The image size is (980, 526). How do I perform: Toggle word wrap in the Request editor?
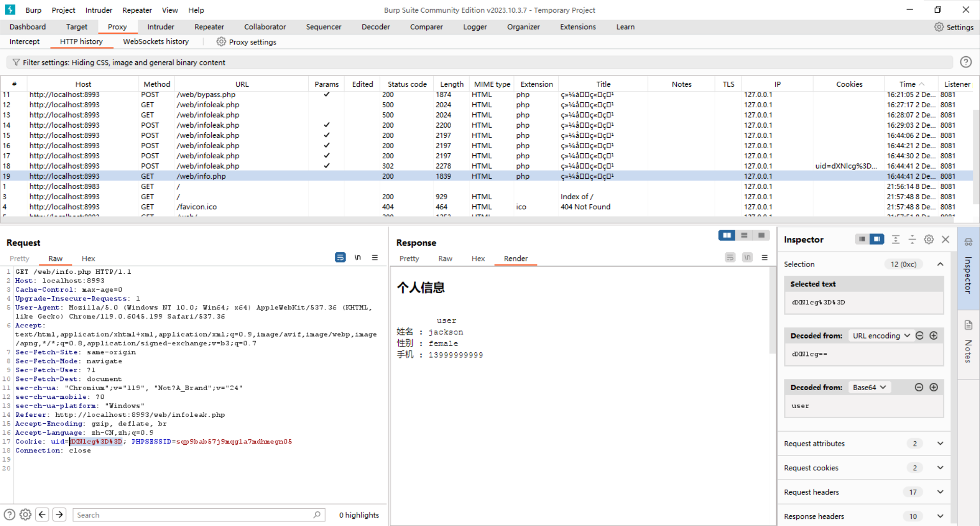point(340,257)
